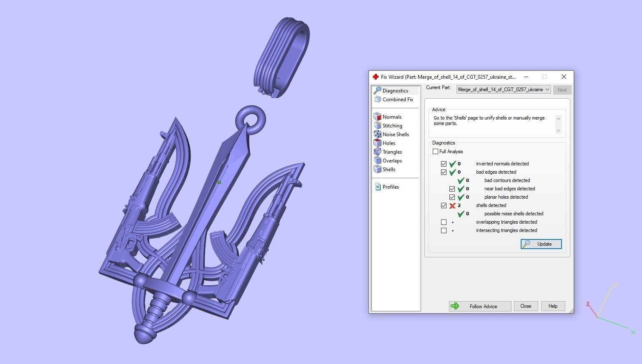Open the Current Part dropdown
Screen dimensions: 642x364
pyautogui.click(x=504, y=90)
